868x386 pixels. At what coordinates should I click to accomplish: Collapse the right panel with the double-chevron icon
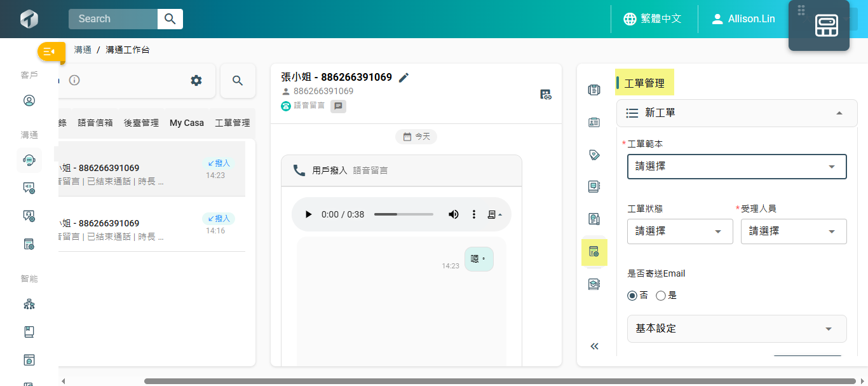[594, 347]
